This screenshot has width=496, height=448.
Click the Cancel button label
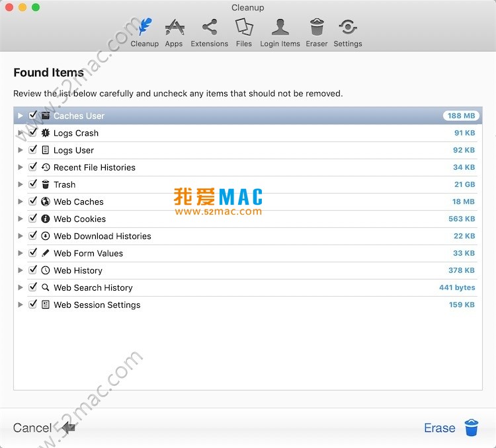(32, 428)
